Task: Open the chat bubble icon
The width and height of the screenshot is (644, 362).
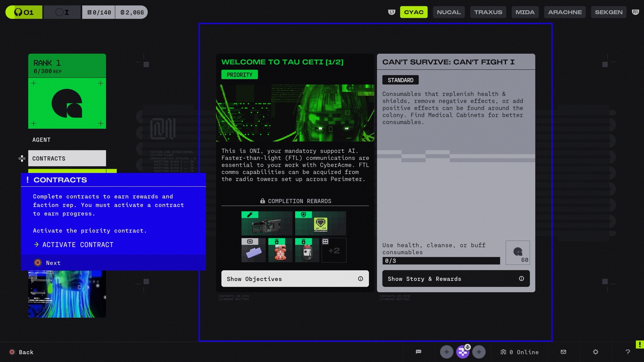Action: pos(418,352)
